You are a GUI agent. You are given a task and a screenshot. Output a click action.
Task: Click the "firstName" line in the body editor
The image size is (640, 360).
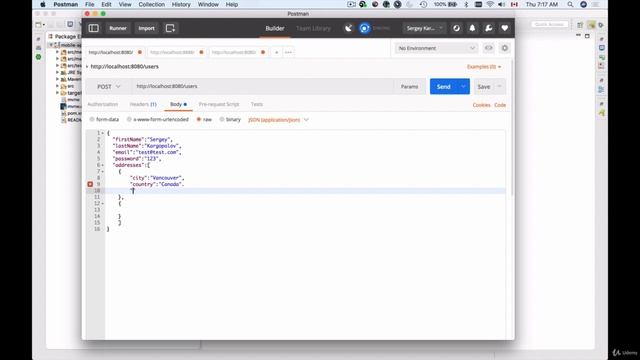(x=142, y=140)
